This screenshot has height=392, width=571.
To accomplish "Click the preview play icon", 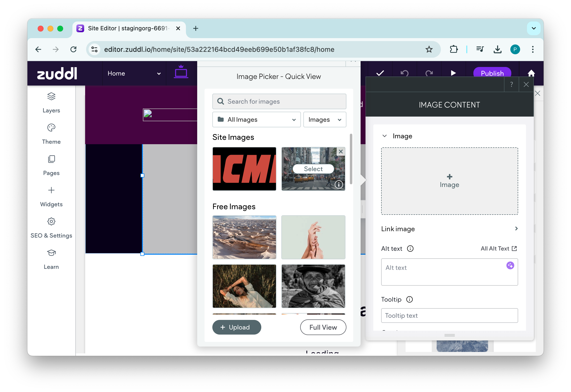I will point(453,73).
